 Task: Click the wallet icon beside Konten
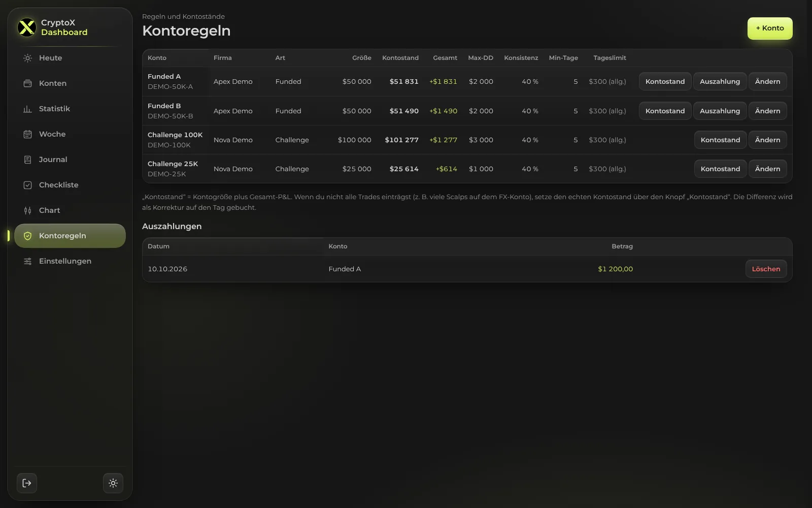coord(28,83)
